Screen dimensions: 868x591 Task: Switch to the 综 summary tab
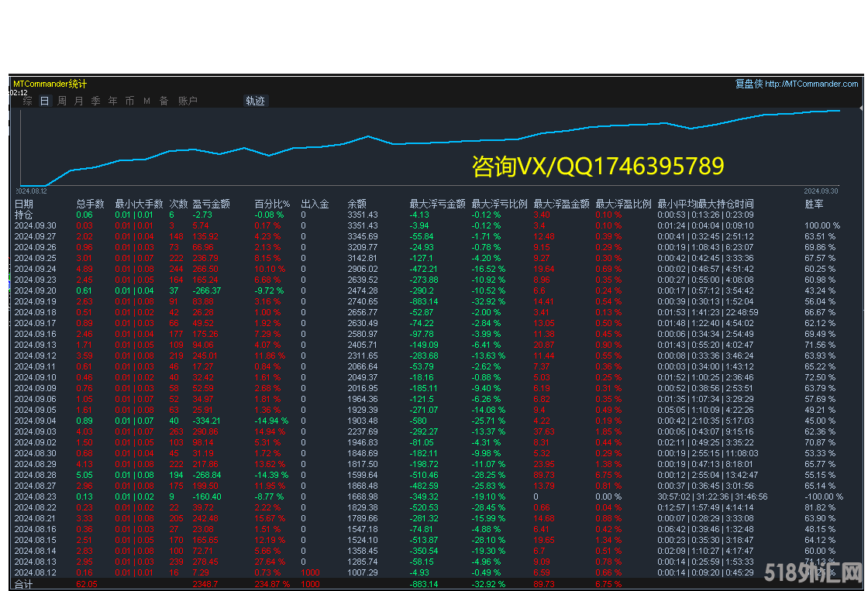(27, 101)
